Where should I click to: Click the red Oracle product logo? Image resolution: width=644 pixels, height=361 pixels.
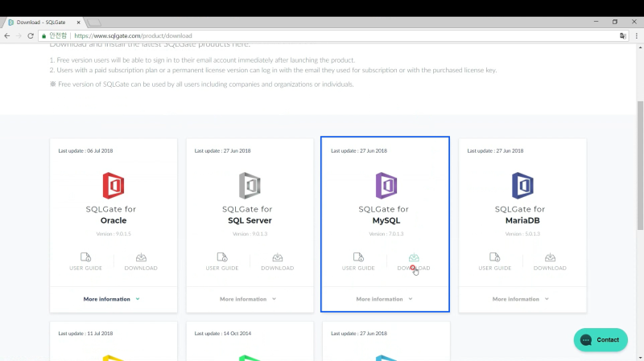[x=114, y=186]
